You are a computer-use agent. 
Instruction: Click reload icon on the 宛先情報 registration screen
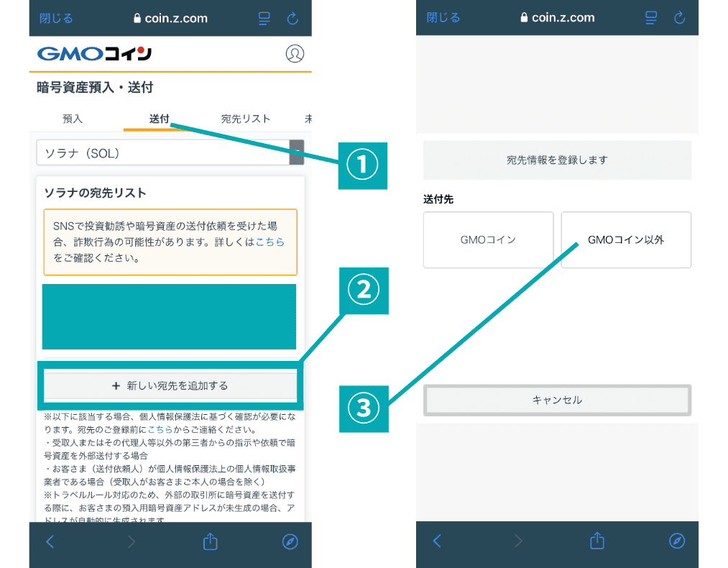[679, 18]
